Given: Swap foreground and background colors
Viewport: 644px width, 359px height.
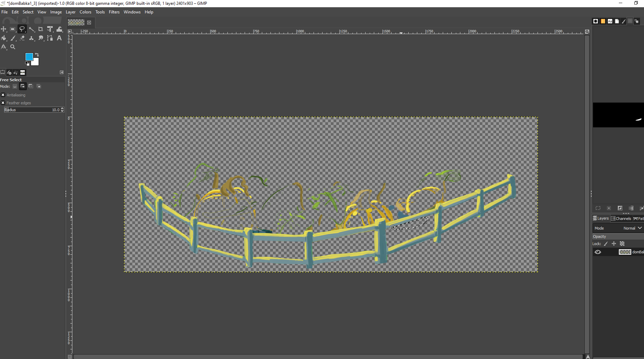Looking at the screenshot, I should [37, 55].
